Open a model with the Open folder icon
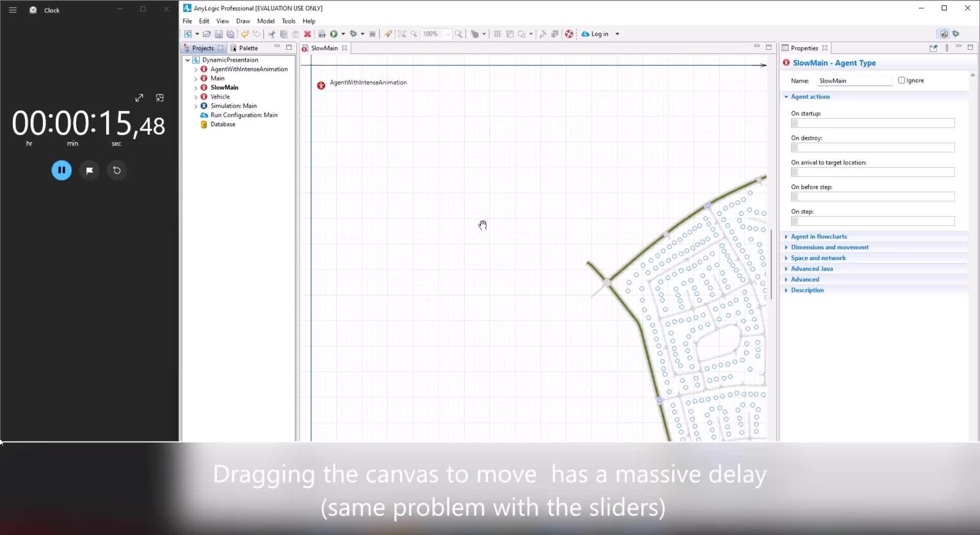The image size is (980, 535). tap(207, 34)
